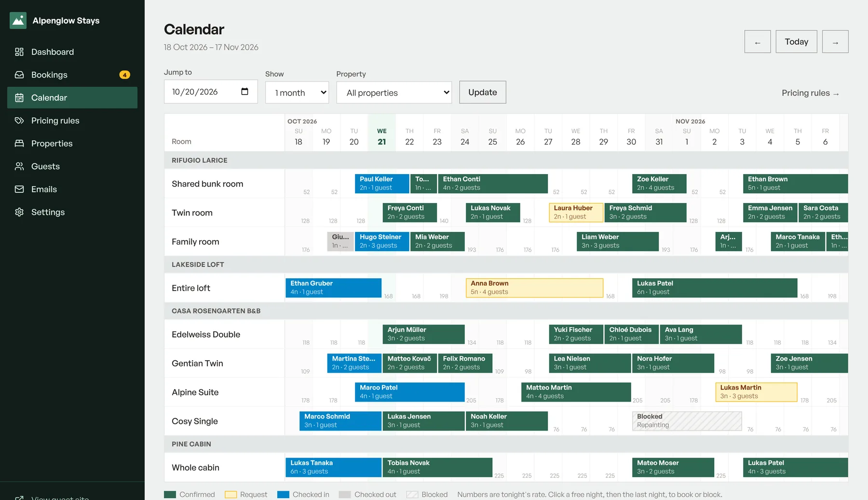Click the Calendar sidebar icon

pos(19,97)
